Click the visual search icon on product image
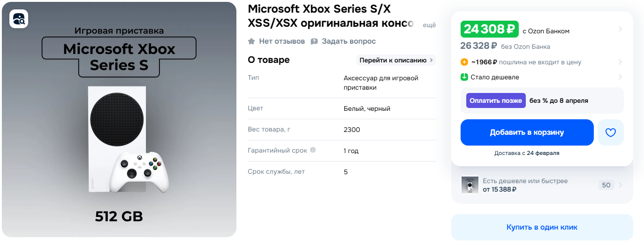 pyautogui.click(x=19, y=19)
